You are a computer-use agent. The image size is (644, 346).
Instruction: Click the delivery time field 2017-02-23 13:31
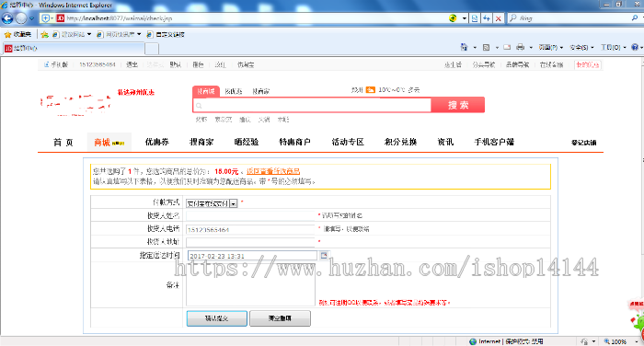tap(252, 256)
